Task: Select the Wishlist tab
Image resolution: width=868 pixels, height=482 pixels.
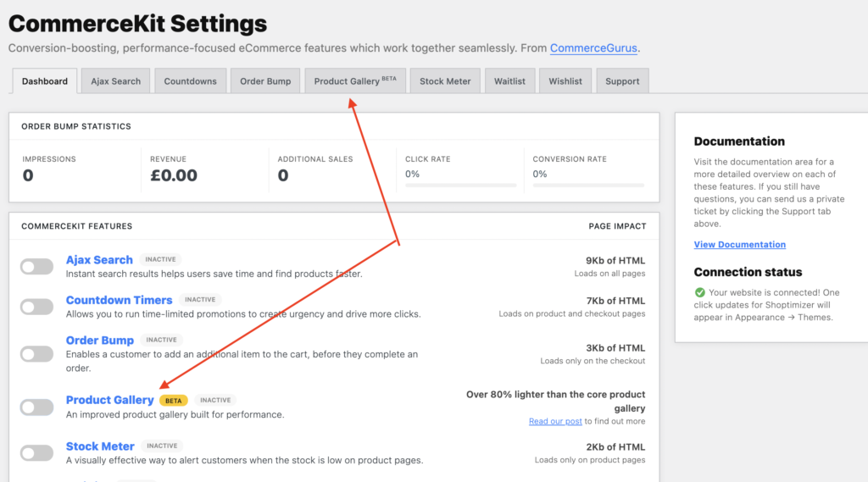Action: 565,80
